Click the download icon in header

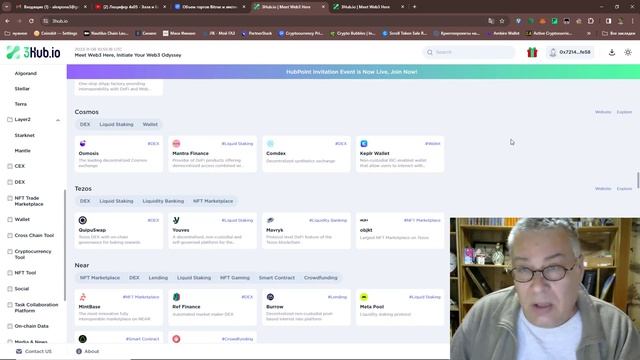(x=611, y=52)
